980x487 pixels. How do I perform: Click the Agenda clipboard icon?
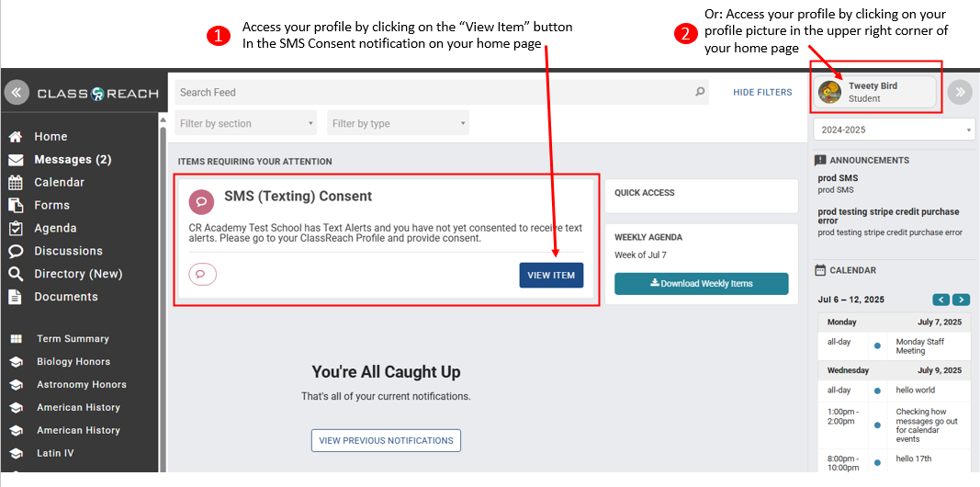(x=16, y=228)
